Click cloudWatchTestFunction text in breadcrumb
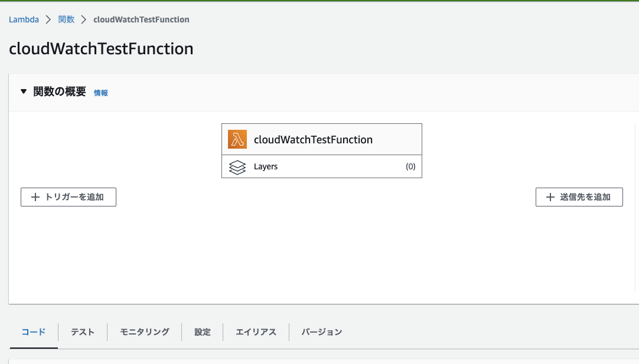The image size is (639, 364). (x=141, y=19)
